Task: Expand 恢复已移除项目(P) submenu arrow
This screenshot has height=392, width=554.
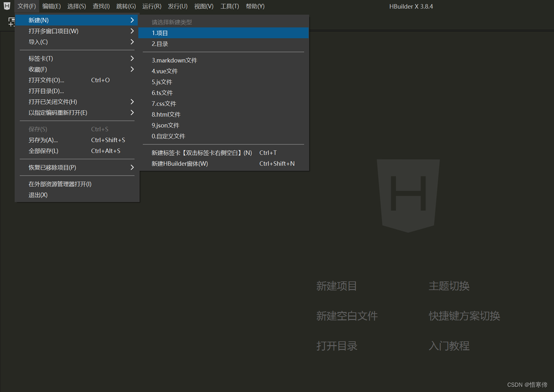Action: tap(132, 167)
